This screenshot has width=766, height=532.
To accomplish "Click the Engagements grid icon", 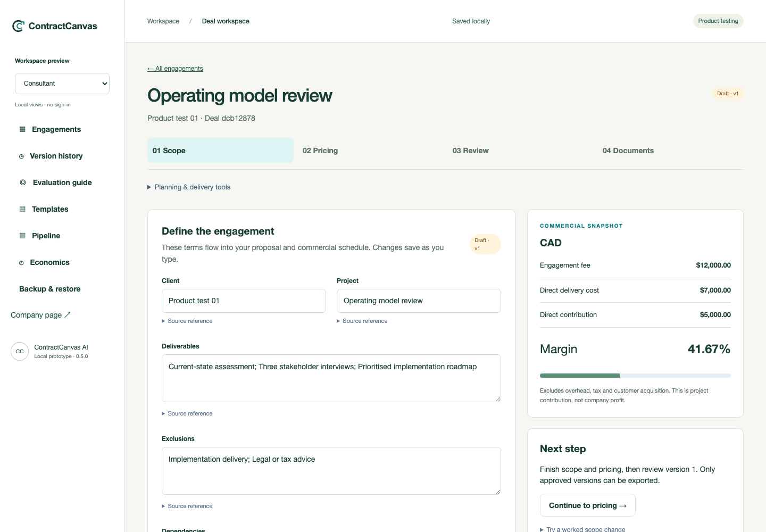I will (x=22, y=129).
